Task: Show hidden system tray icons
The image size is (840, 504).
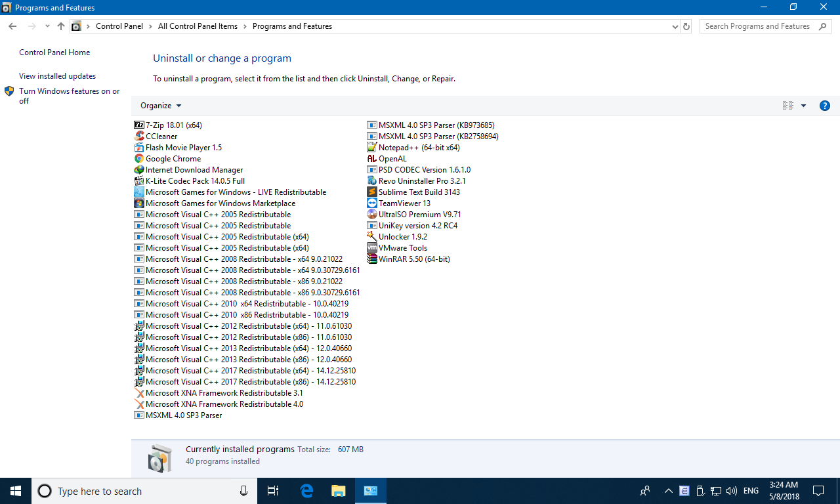Action: point(669,491)
